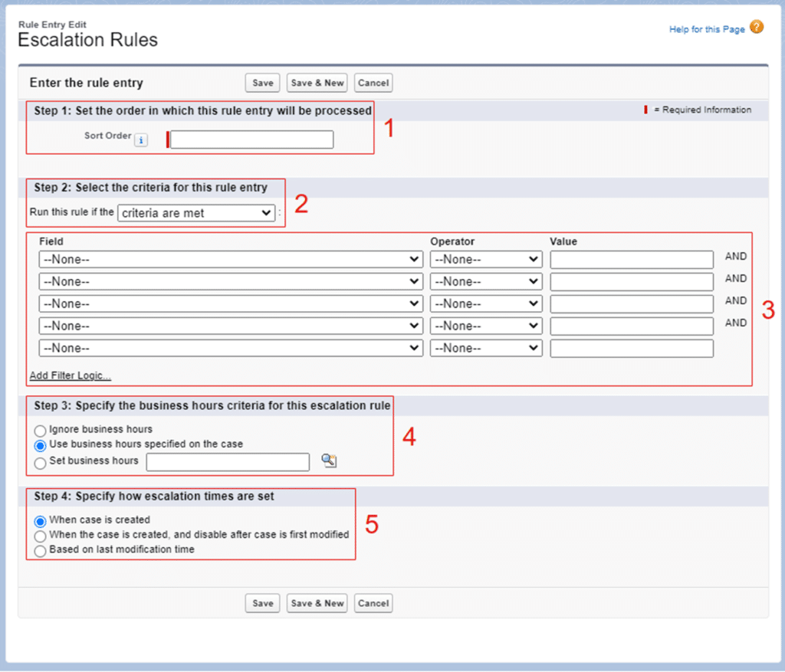Select Use business hours specified on case
This screenshot has width=785, height=672.
pyautogui.click(x=41, y=445)
